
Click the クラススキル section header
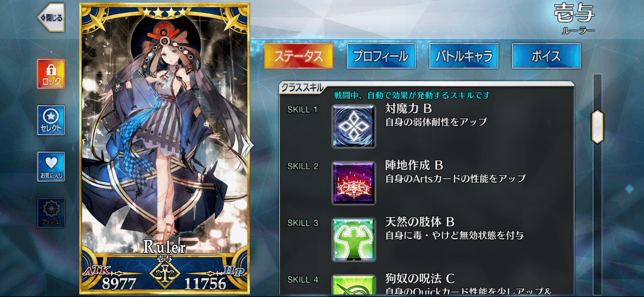click(x=302, y=88)
